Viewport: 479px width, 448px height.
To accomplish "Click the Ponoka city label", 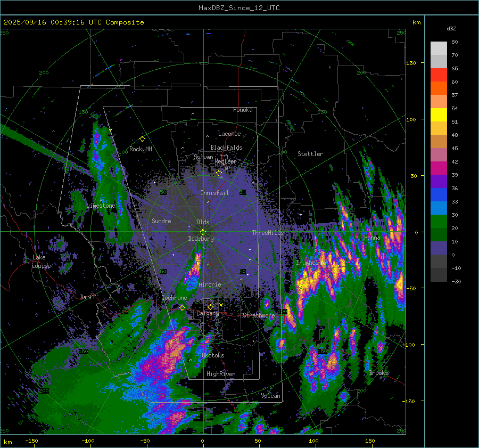I will pos(243,110).
